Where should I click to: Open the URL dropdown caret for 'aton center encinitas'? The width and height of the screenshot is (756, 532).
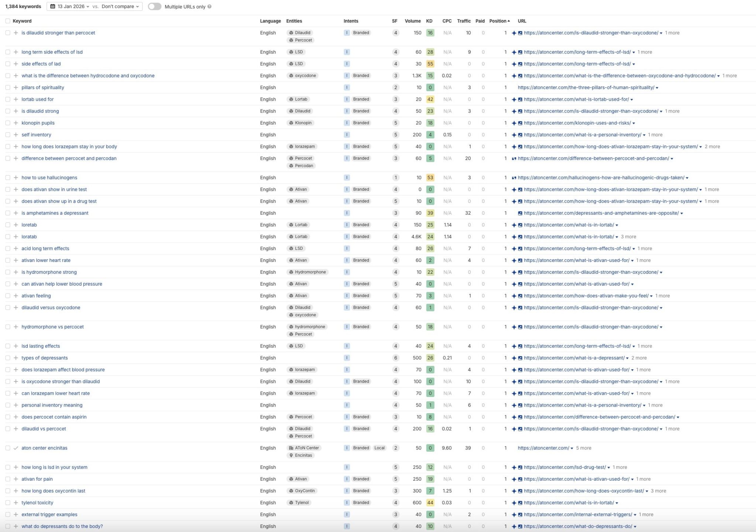[572, 448]
